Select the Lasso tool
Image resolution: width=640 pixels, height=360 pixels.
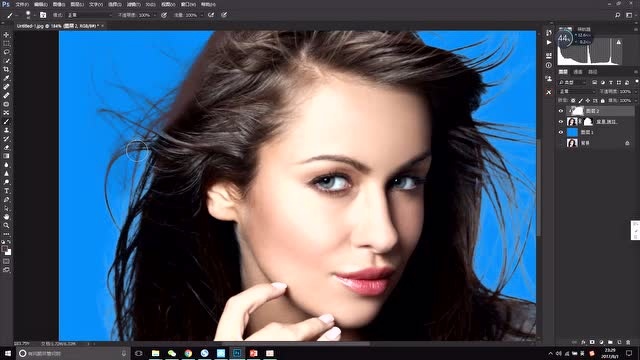(x=6, y=52)
